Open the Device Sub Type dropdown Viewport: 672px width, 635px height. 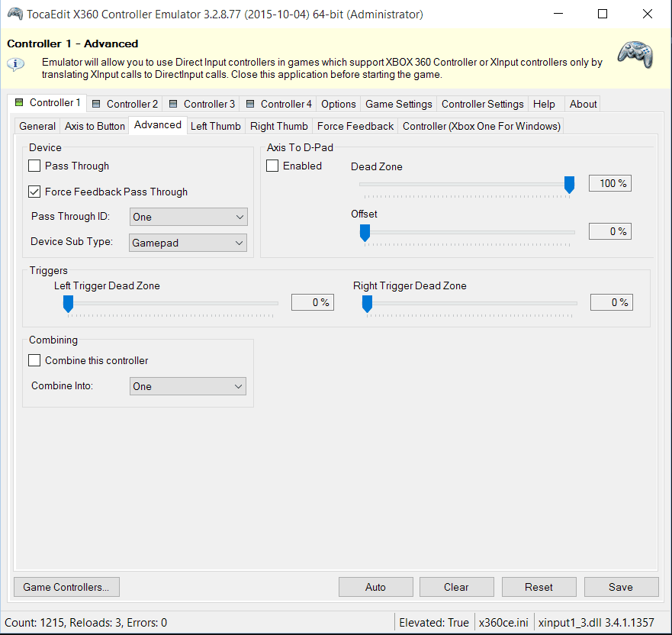coord(188,243)
